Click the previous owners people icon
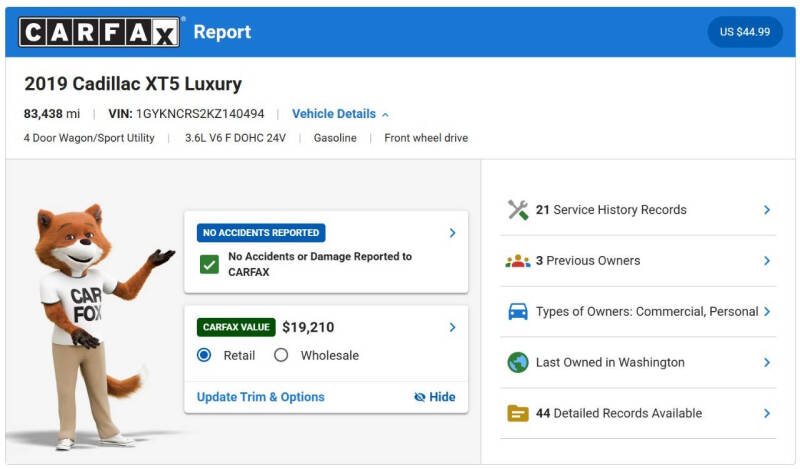The image size is (800, 469). [518, 261]
